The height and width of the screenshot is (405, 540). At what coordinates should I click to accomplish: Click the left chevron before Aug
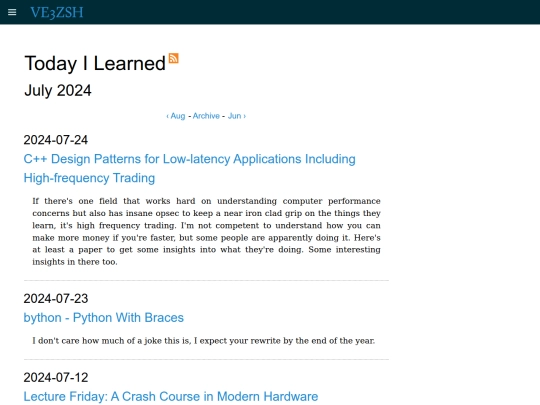pyautogui.click(x=167, y=116)
